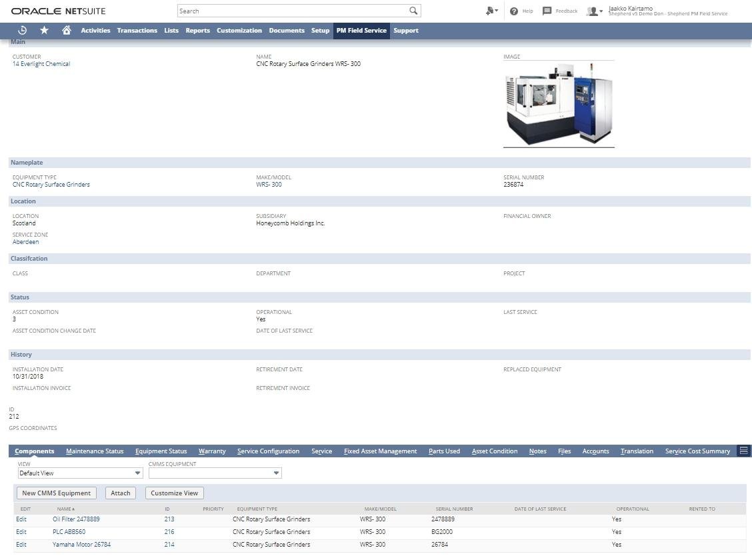Screen dimensions: 752x560
Task: Open the Shortcuts star icon
Action: pos(44,30)
